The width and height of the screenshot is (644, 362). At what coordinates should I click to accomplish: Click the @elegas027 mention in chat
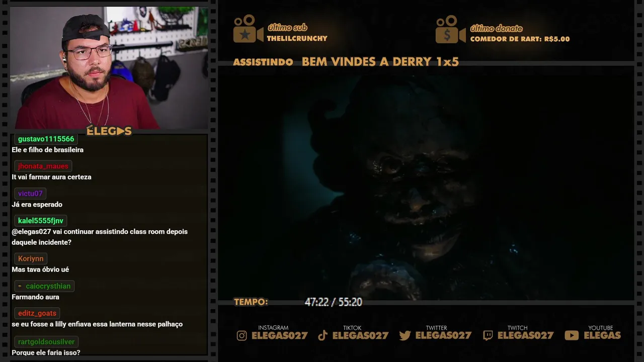pyautogui.click(x=31, y=232)
